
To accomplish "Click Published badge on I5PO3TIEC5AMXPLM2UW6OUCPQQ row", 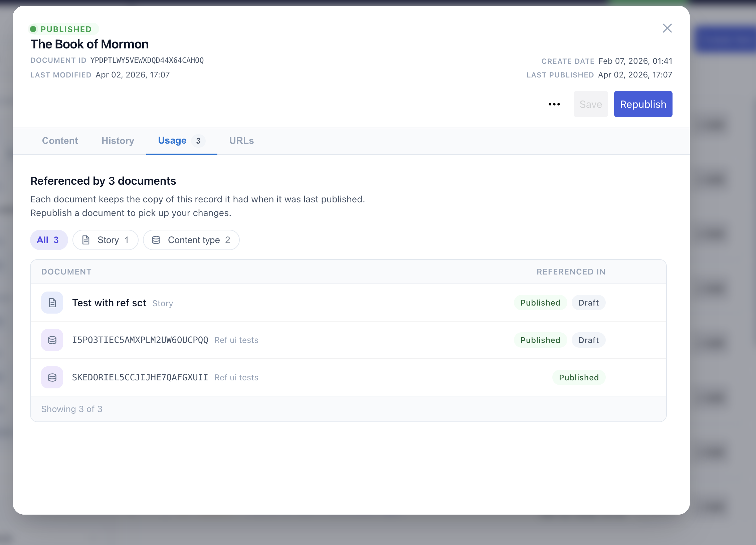I will (540, 340).
